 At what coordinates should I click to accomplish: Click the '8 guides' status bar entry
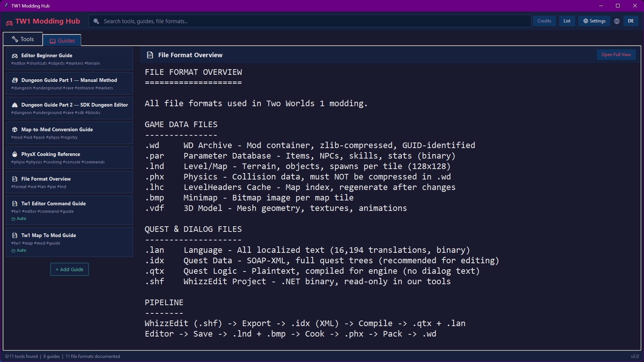click(52, 356)
